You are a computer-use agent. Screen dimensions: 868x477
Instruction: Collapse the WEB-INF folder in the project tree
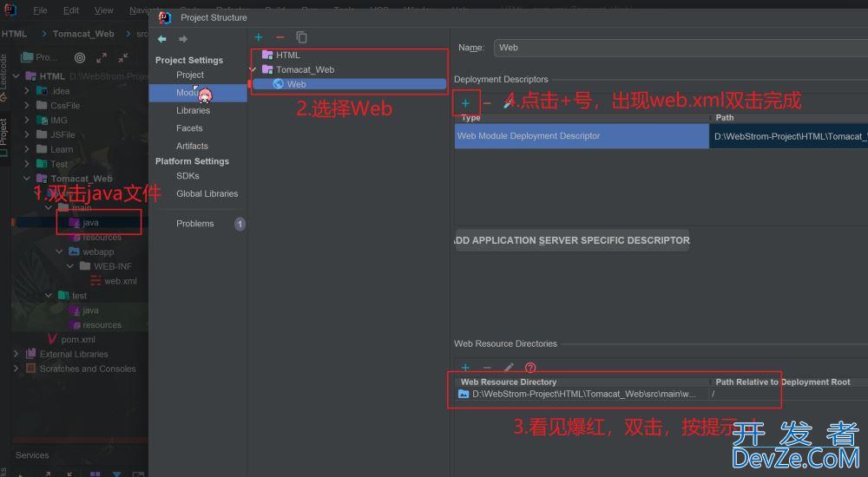coord(70,266)
